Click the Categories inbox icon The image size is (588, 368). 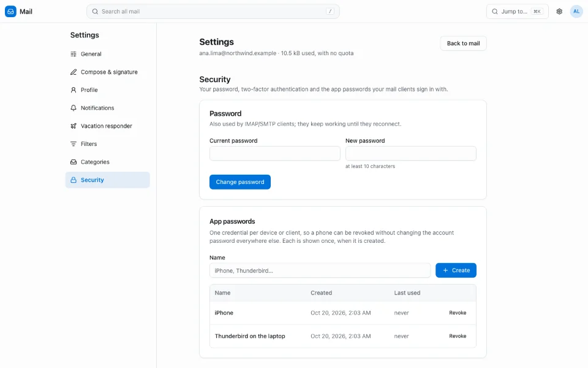pyautogui.click(x=73, y=162)
